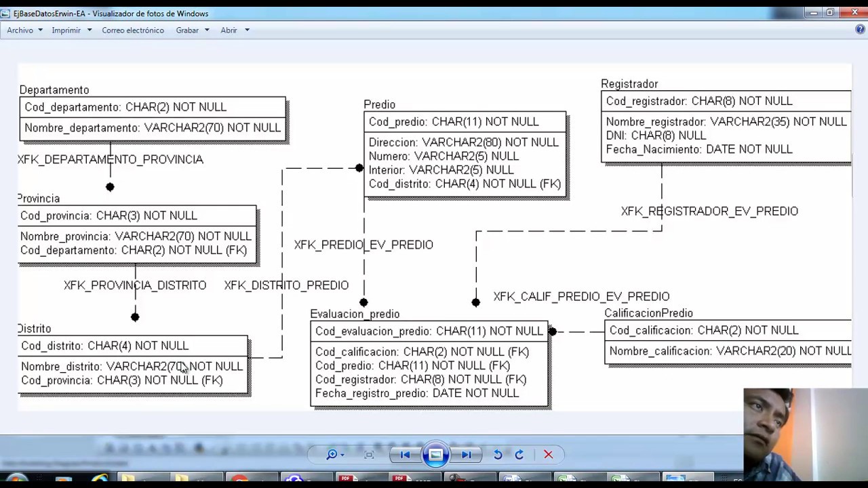Image resolution: width=868 pixels, height=488 pixels.
Task: Open the Abrir dropdown
Action: pyautogui.click(x=235, y=30)
